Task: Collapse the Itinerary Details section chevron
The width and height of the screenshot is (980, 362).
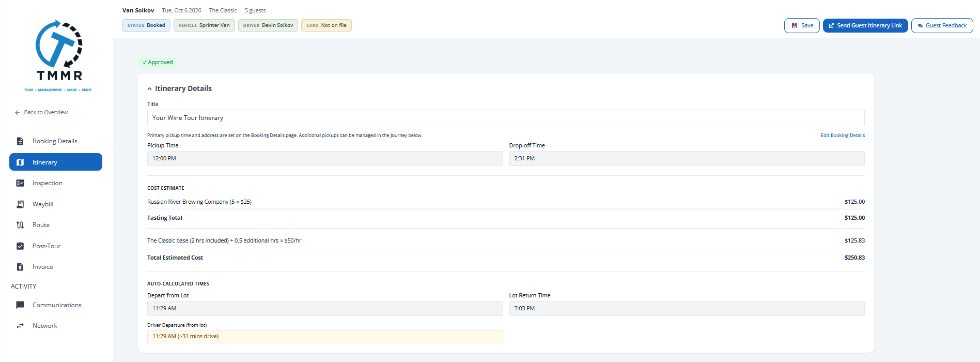Action: tap(149, 89)
